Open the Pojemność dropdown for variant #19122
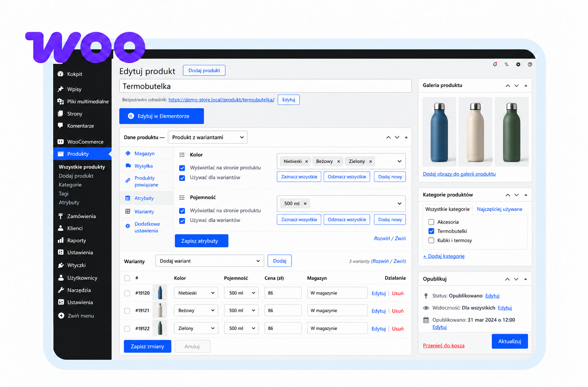Image resolution: width=588 pixels, height=387 pixels. coord(241,328)
